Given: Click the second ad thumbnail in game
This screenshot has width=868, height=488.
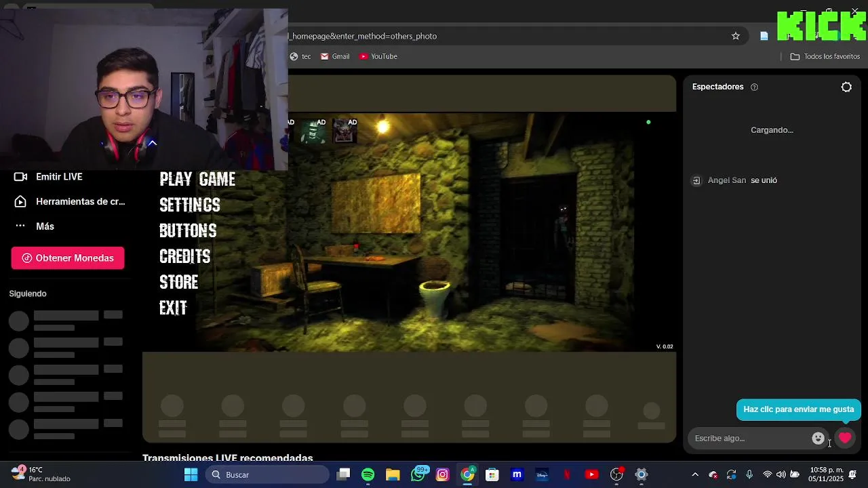Looking at the screenshot, I should pyautogui.click(x=344, y=131).
